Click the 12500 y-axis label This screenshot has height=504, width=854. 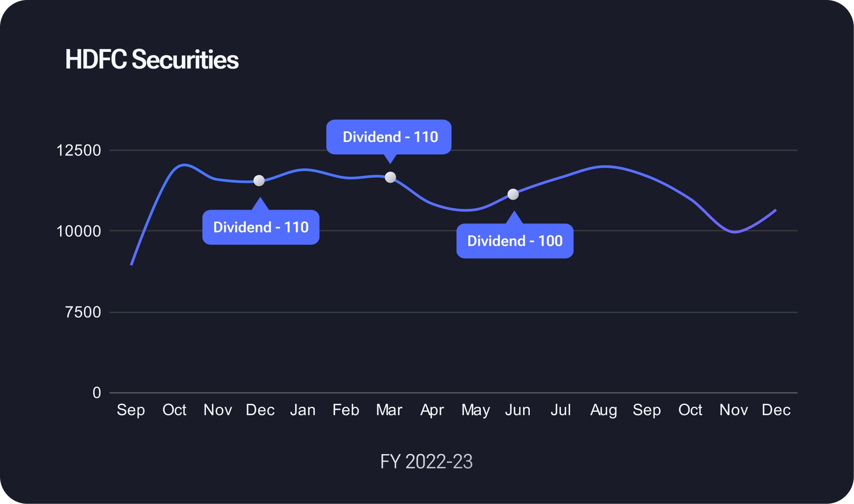click(x=79, y=150)
